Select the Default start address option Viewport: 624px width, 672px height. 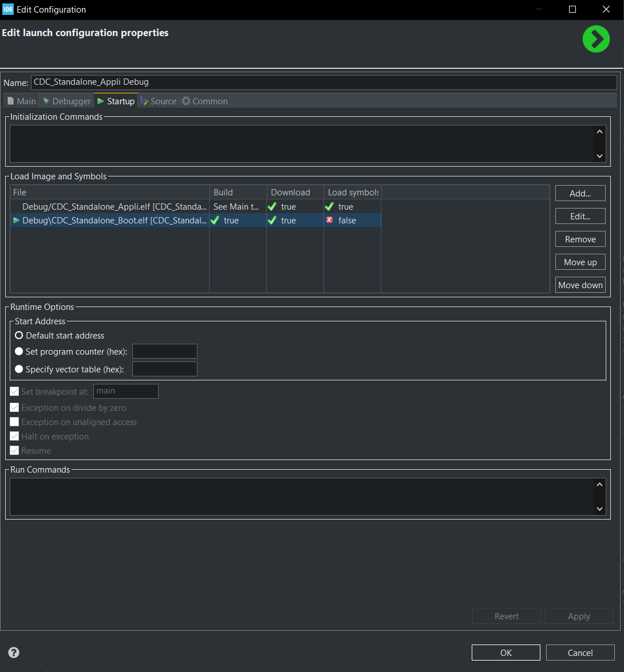point(19,336)
